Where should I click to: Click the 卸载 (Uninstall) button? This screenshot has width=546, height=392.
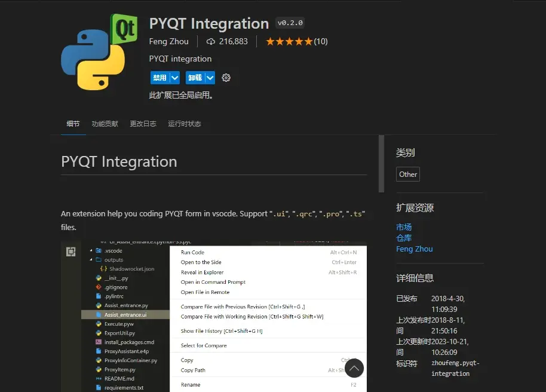[195, 78]
